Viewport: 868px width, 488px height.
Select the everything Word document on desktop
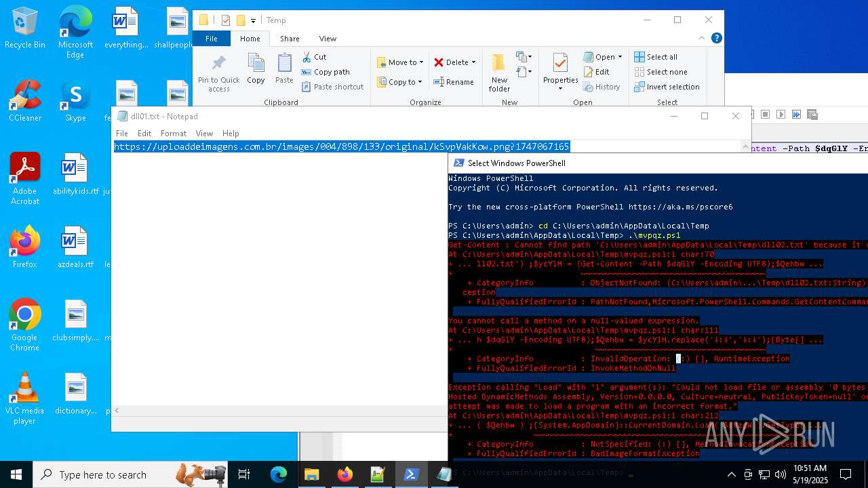point(125,28)
